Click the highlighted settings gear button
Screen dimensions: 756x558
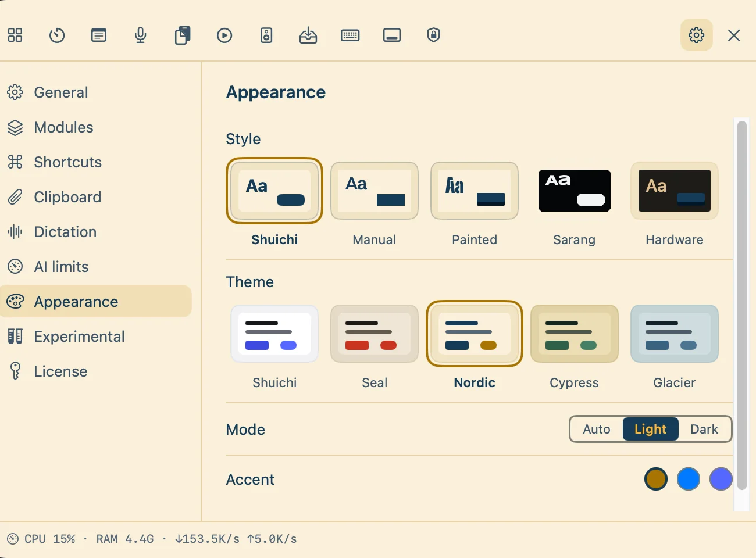pyautogui.click(x=697, y=35)
